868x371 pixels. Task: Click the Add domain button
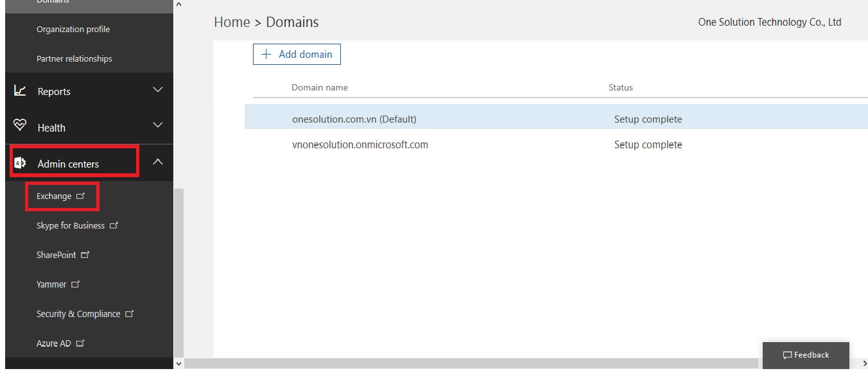297,55
